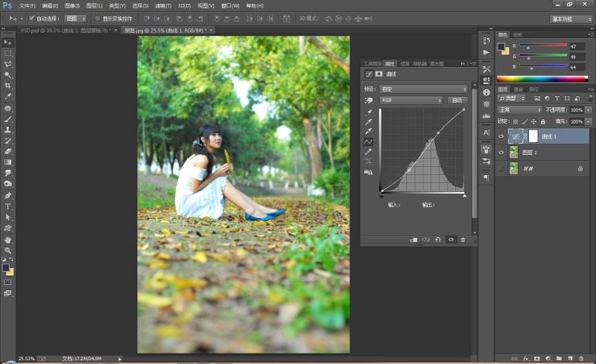This screenshot has width=596, height=364.
Task: Select the Rectangular Marquee tool
Action: (7, 53)
